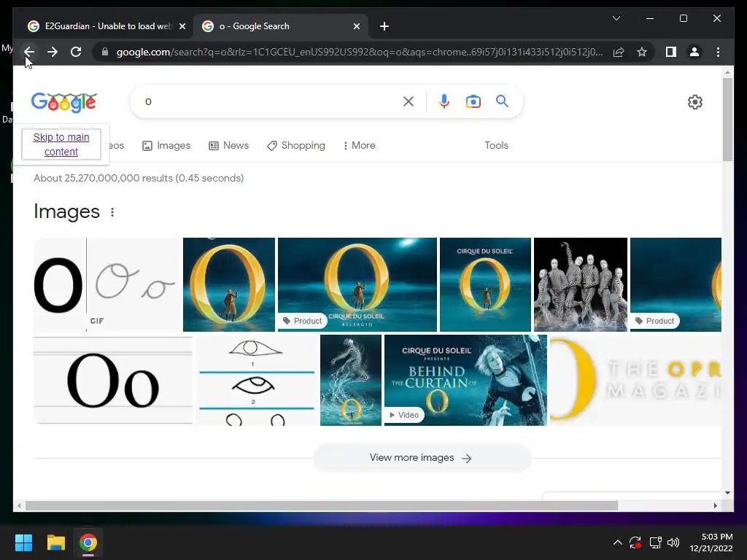747x560 pixels.
Task: Close the E2Guardian tab
Action: click(182, 26)
